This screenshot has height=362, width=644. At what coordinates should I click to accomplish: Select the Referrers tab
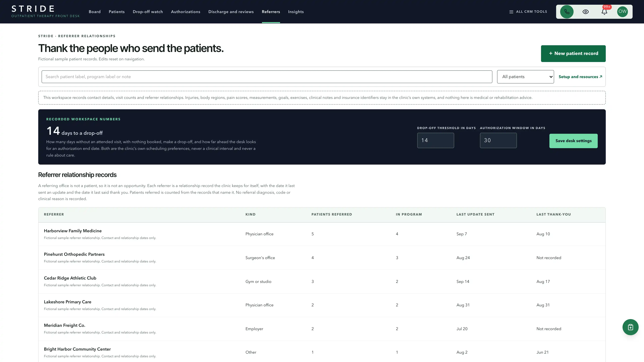(271, 12)
